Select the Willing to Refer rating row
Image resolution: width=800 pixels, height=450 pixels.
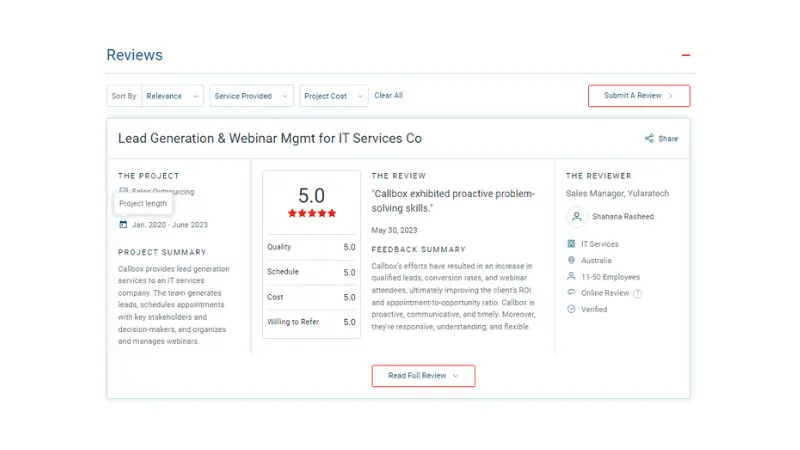[x=311, y=322]
